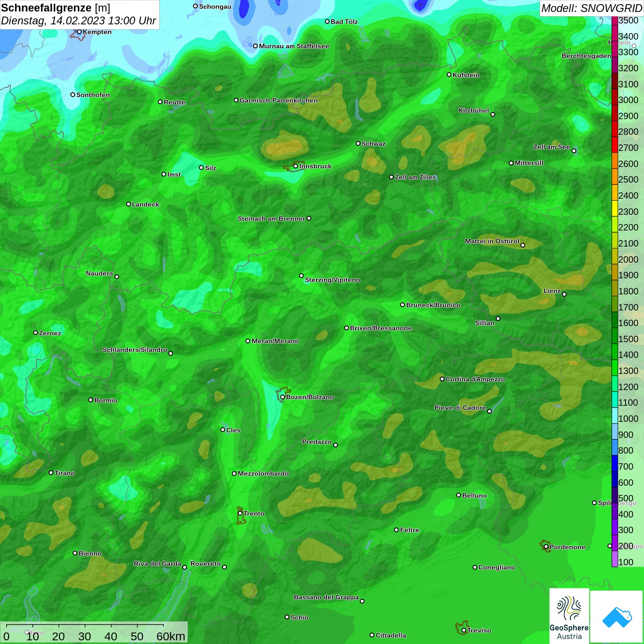
Task: Click the 'Schio' label
Action: pyautogui.click(x=299, y=617)
